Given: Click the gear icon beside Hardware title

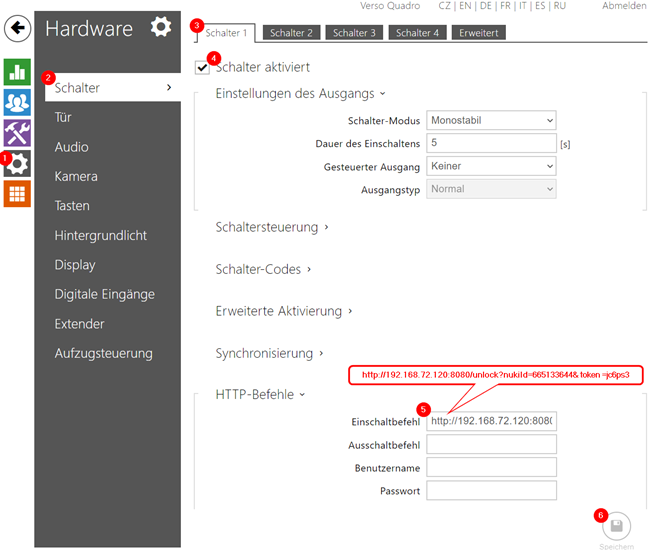Looking at the screenshot, I should pyautogui.click(x=160, y=27).
